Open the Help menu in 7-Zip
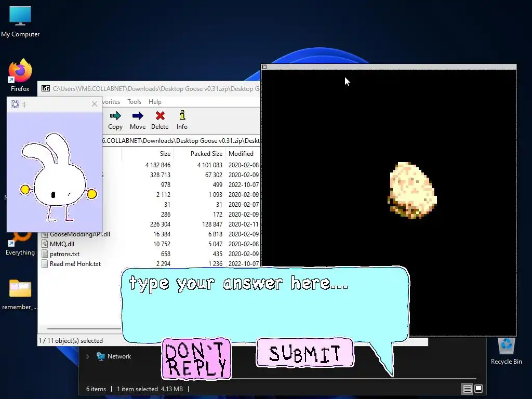The width and height of the screenshot is (532, 399). point(155,102)
